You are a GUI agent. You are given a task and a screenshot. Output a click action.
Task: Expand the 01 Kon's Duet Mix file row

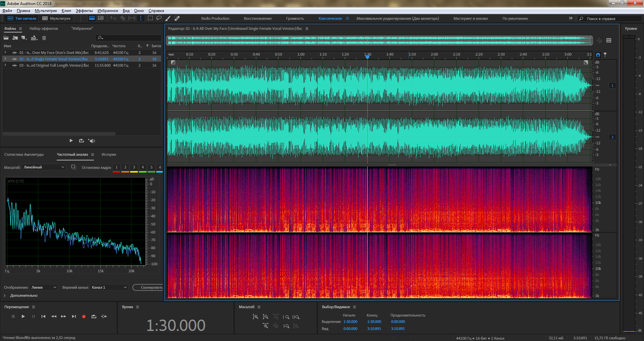(5, 53)
